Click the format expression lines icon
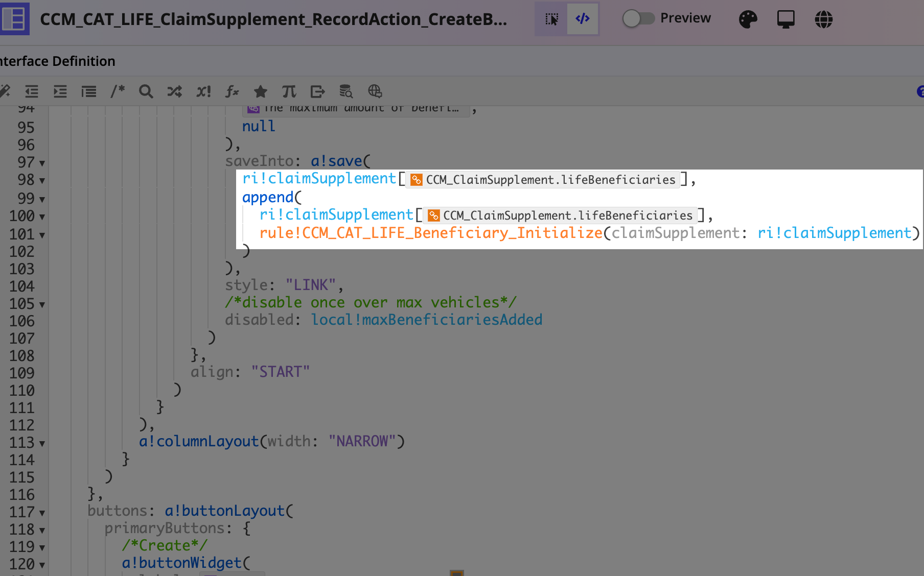 (89, 91)
